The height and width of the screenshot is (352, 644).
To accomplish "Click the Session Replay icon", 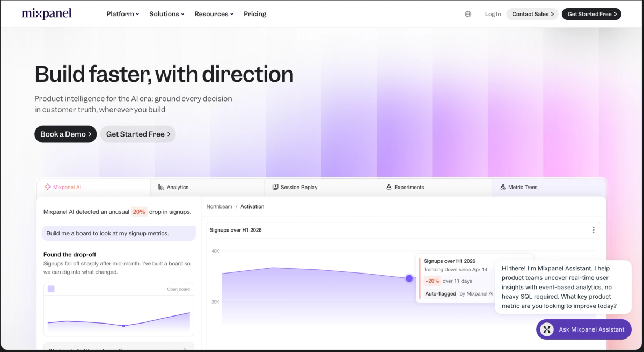I will tap(275, 187).
